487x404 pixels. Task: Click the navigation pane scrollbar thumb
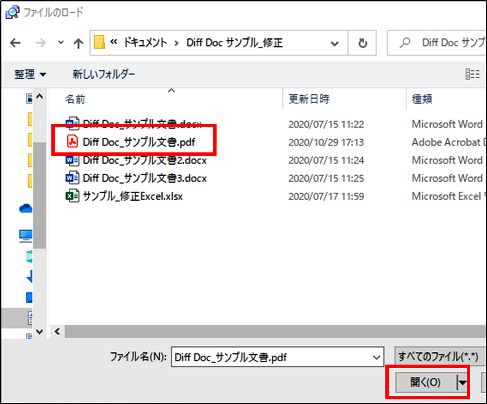click(40, 195)
